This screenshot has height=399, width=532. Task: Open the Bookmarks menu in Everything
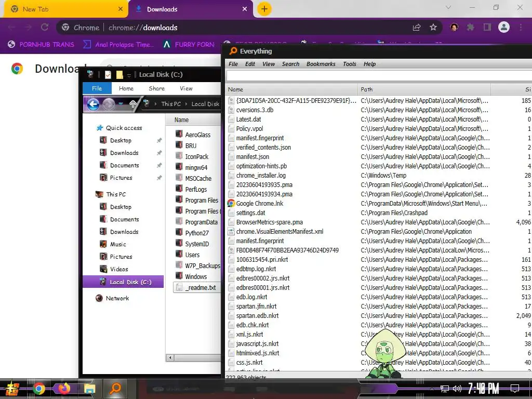[x=321, y=64]
